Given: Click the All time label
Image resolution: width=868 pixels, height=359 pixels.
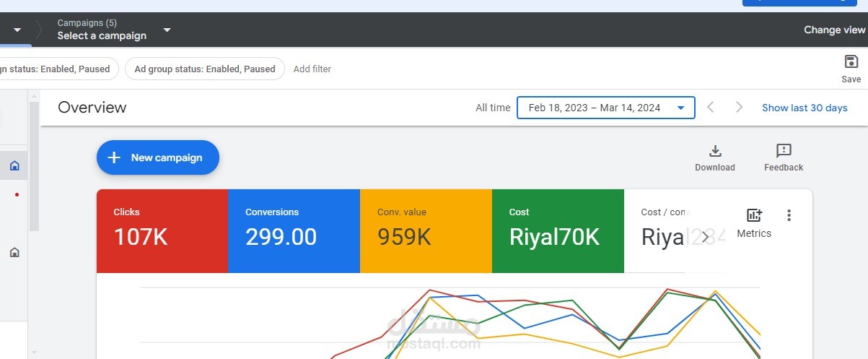Looking at the screenshot, I should point(493,108).
